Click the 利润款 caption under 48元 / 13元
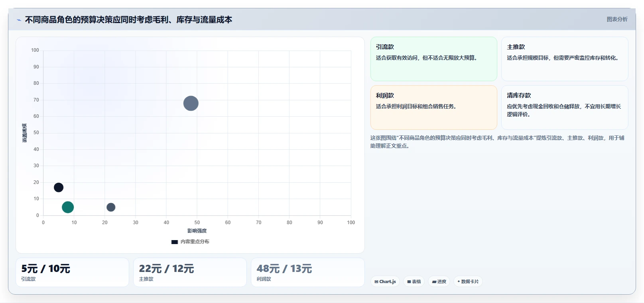Viewport: 644px width, 303px height. 264,279
